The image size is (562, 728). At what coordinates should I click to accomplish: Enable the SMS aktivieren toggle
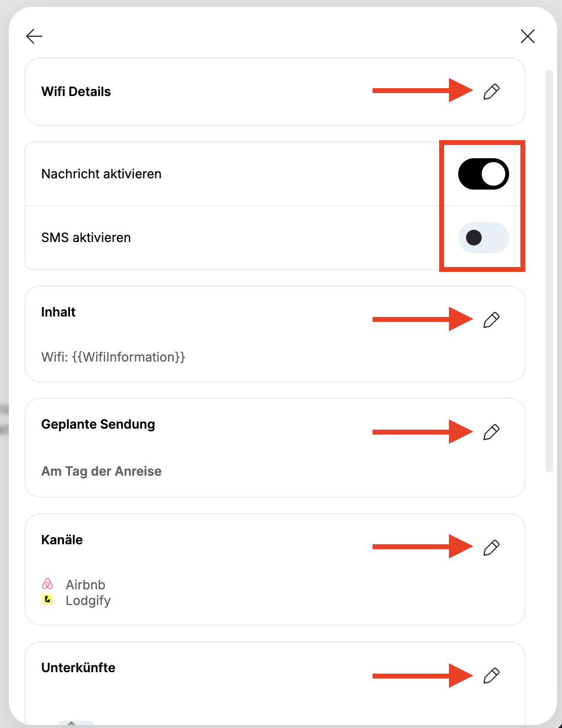484,238
